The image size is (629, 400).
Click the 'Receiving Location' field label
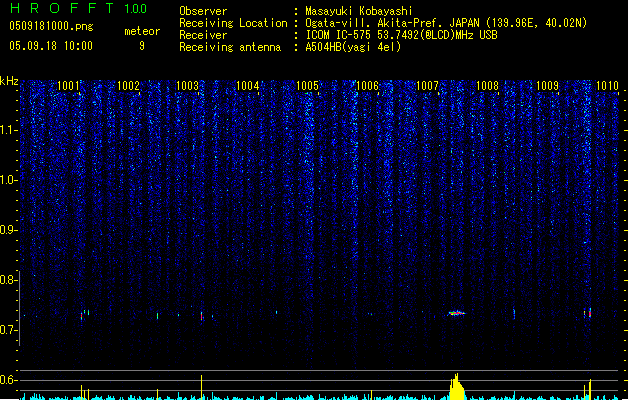click(233, 23)
